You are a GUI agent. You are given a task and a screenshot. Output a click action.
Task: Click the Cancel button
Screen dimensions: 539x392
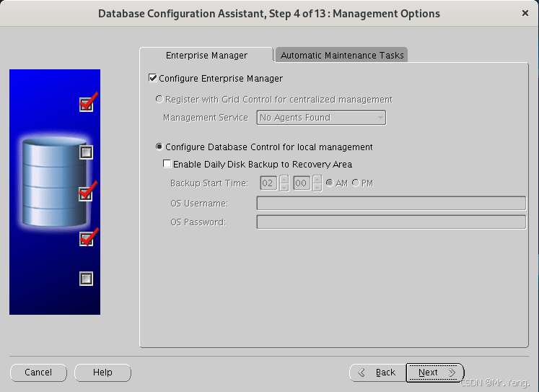click(x=38, y=373)
